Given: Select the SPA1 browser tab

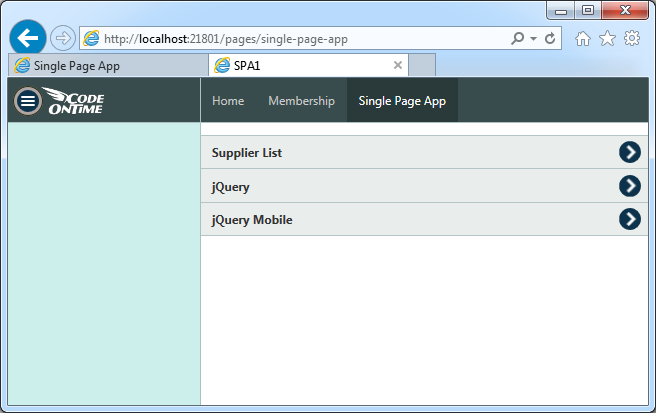Looking at the screenshot, I should [x=308, y=65].
